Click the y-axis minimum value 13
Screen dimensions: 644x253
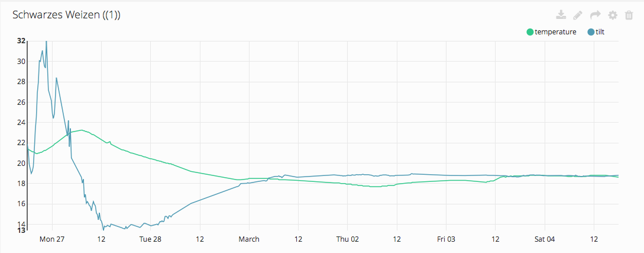tap(21, 230)
